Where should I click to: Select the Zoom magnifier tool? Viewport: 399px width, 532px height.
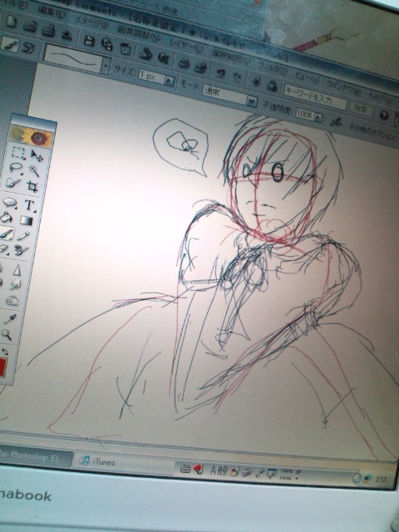(x=7, y=334)
